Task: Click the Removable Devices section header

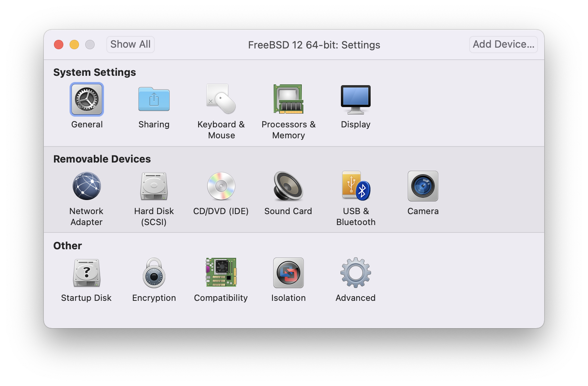Action: click(102, 159)
